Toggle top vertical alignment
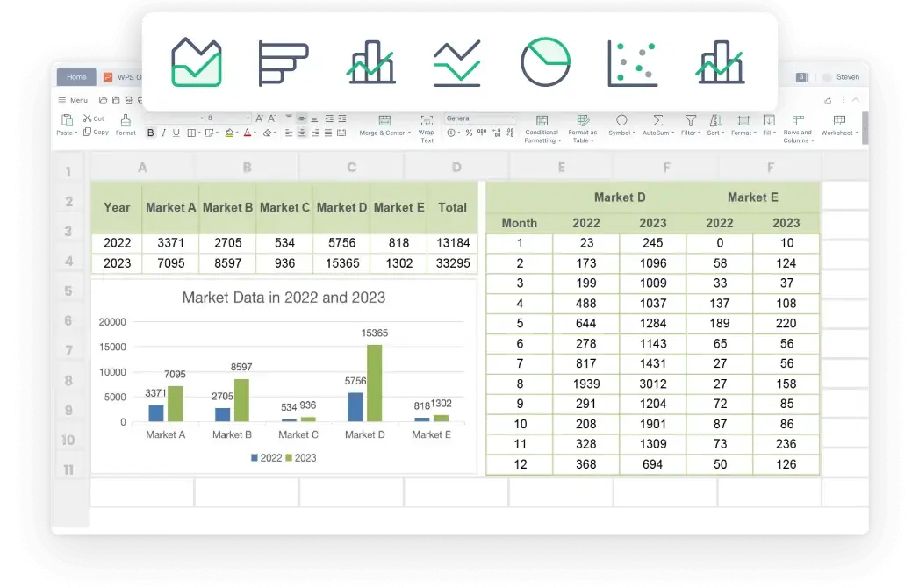Viewport: 919px width, 588px height. coord(289,117)
